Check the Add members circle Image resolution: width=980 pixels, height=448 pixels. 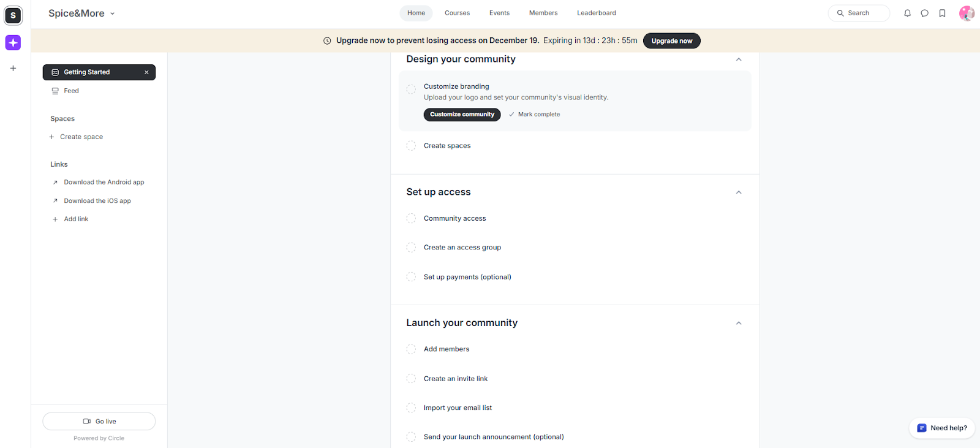coord(411,349)
